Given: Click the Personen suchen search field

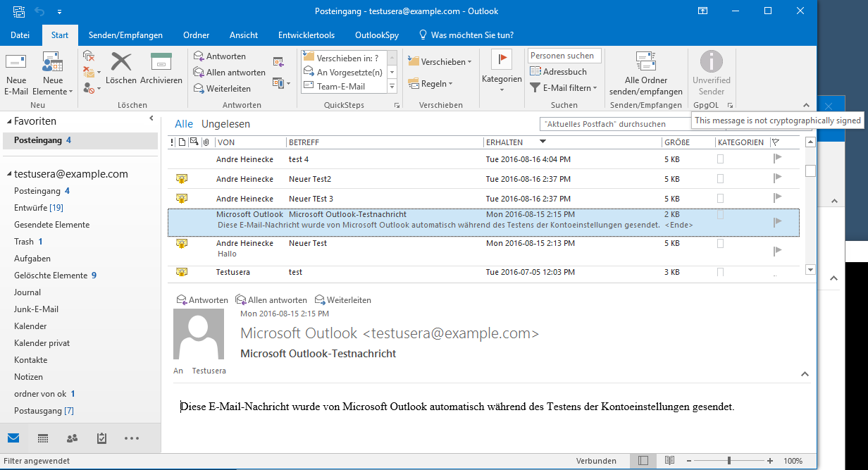Looking at the screenshot, I should (564, 56).
